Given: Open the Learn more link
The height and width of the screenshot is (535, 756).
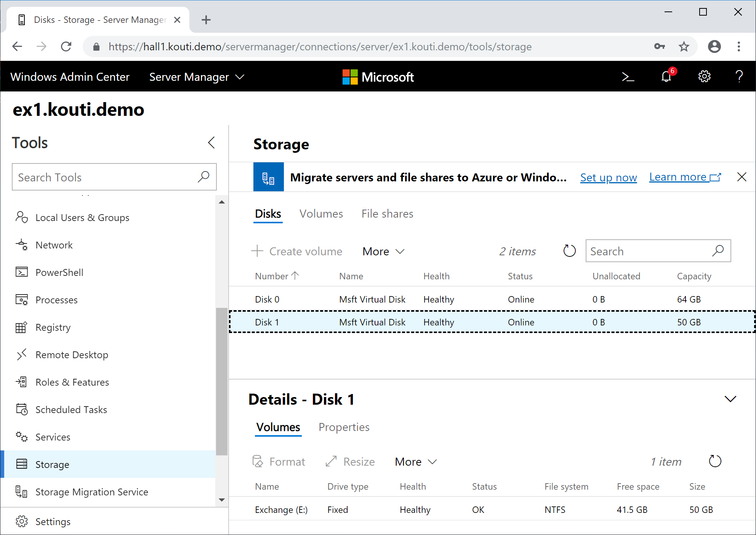Looking at the screenshot, I should [x=685, y=177].
